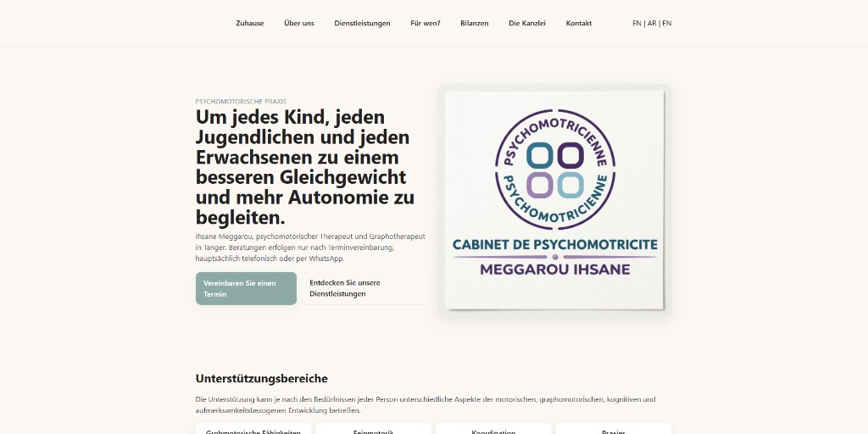Click the main headline Um jedes Kind

tap(305, 167)
